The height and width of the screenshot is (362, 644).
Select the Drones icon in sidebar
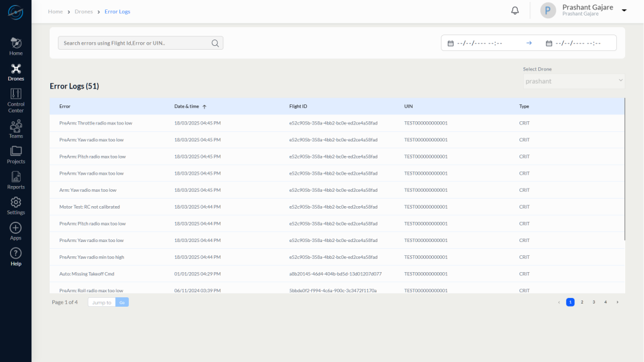click(x=15, y=71)
